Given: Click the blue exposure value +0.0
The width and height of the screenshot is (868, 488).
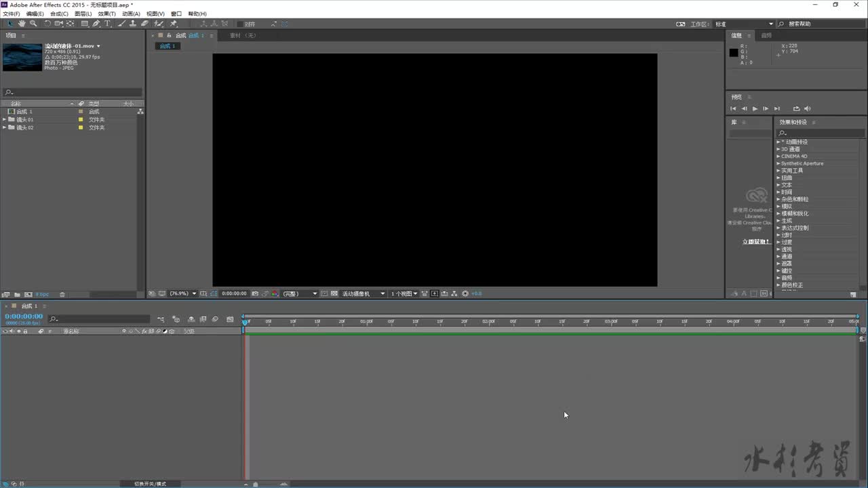Looking at the screenshot, I should [477, 293].
